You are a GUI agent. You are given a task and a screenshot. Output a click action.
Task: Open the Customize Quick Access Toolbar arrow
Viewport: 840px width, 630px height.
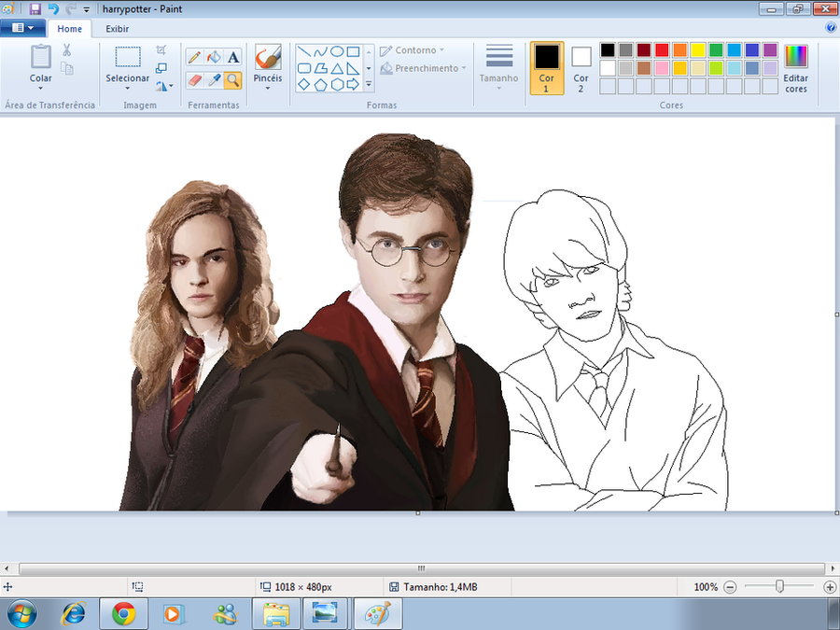tap(86, 9)
